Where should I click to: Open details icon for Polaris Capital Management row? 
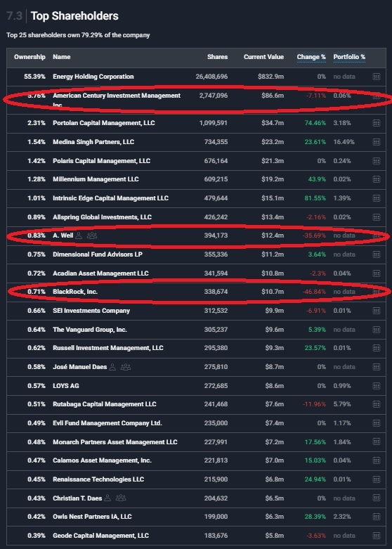(377, 161)
